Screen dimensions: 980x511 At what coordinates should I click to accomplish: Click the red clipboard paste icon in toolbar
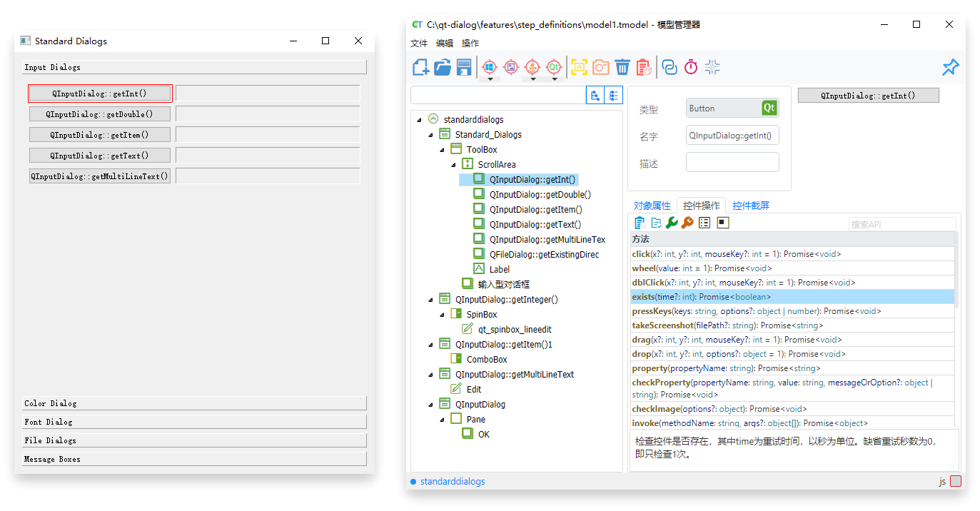coord(644,67)
